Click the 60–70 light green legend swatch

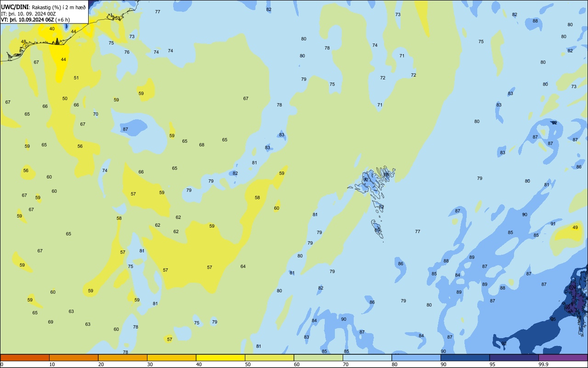coord(318,357)
